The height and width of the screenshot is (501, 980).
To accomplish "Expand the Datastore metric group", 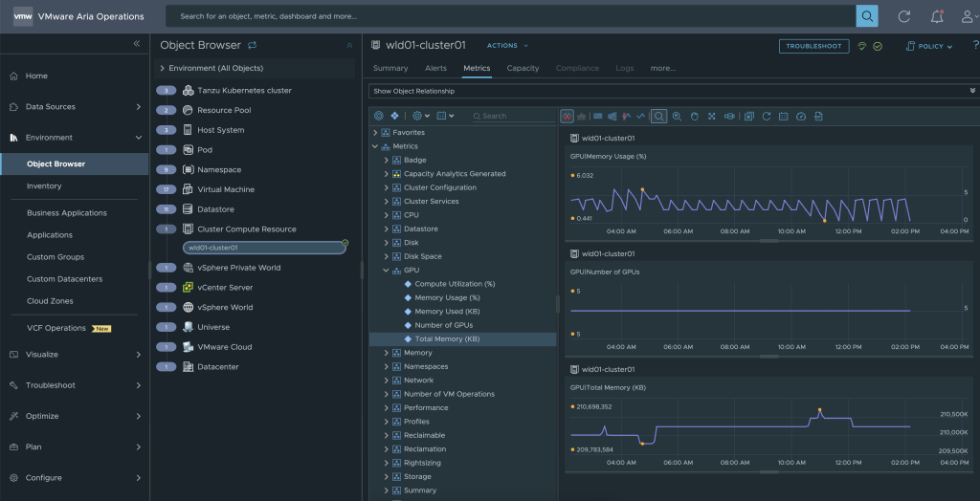I will coord(387,229).
